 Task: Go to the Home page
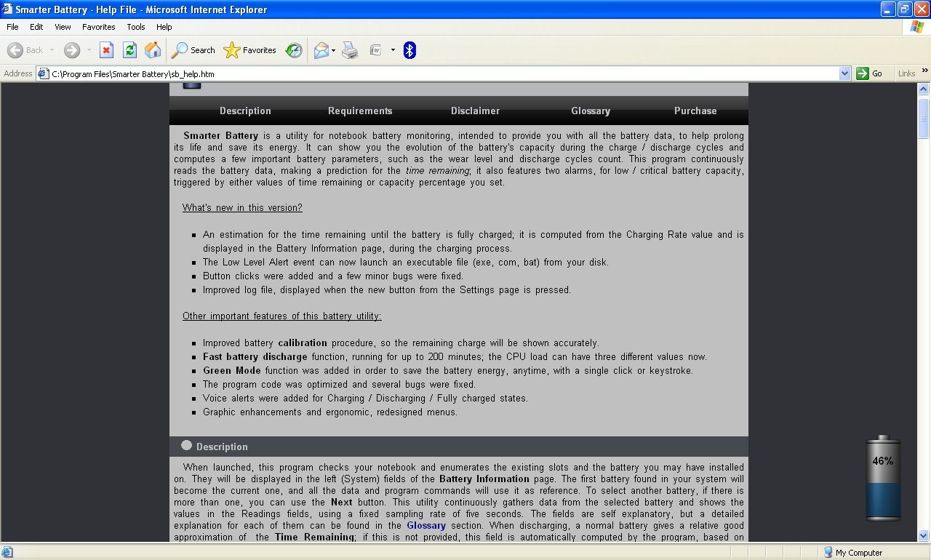[153, 50]
